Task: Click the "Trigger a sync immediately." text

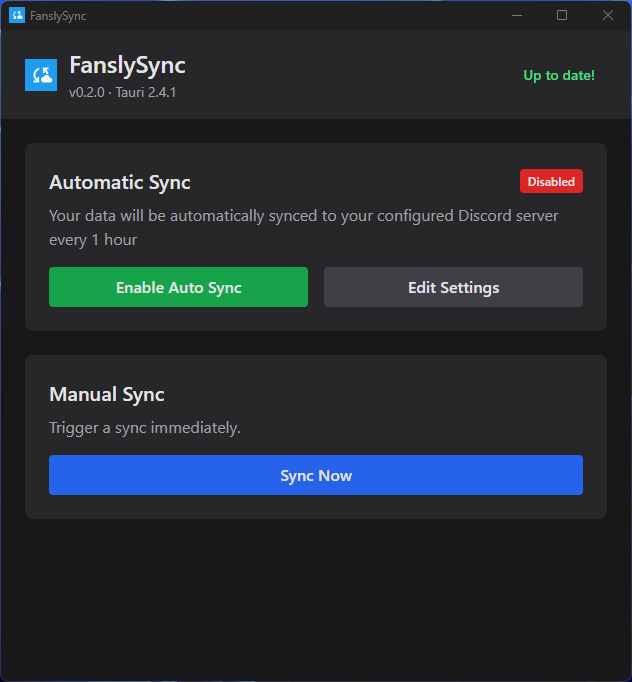Action: point(145,428)
